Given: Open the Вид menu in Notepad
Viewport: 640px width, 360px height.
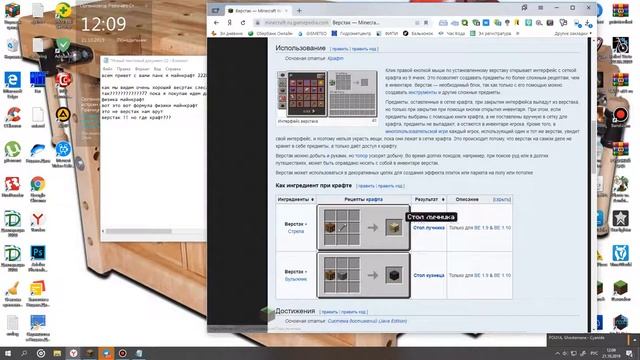Looking at the screenshot, I should (x=158, y=69).
